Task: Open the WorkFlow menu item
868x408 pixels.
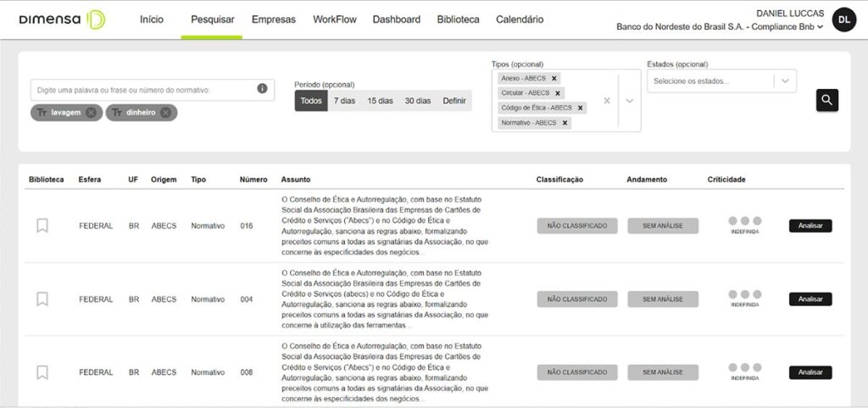Action: tap(334, 20)
